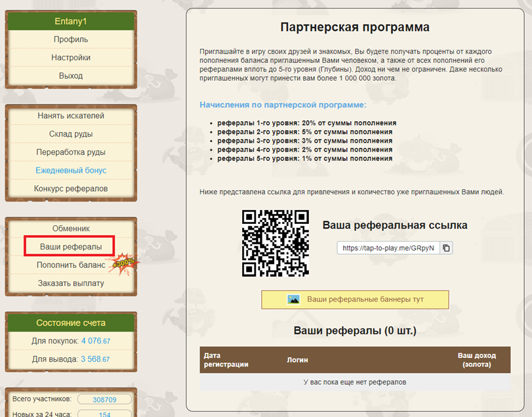Click the рефералы 5-го уровня: 1% line
Screen dimensions: 532x417
[304, 158]
